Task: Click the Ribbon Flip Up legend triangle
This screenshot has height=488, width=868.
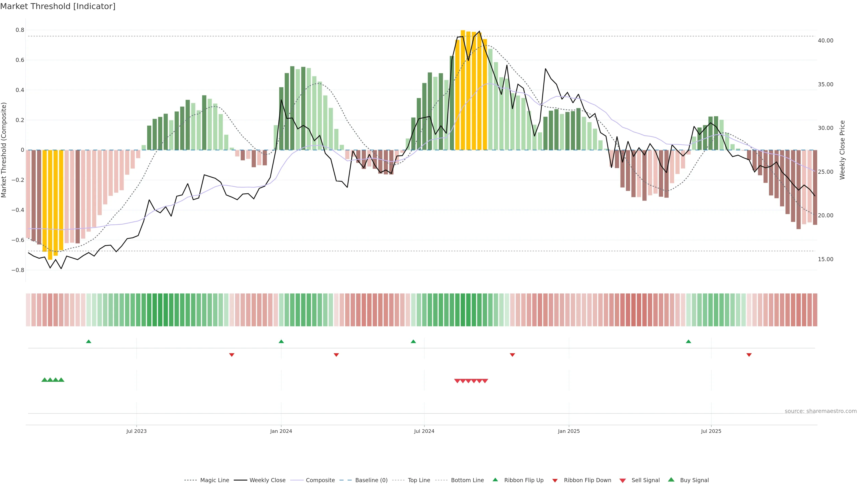Action: point(495,480)
